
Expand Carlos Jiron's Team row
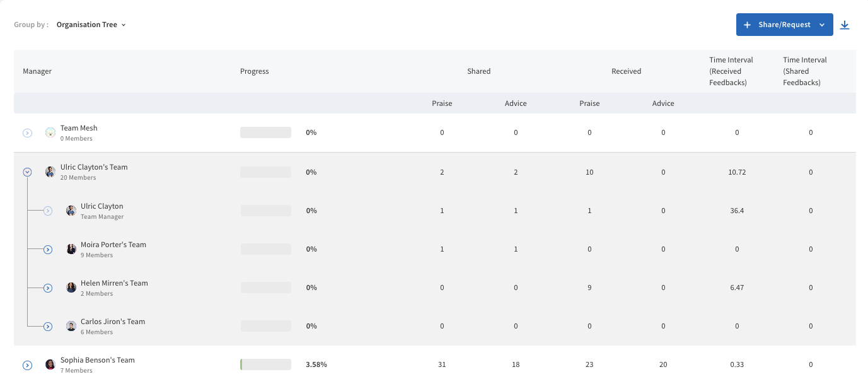click(48, 327)
